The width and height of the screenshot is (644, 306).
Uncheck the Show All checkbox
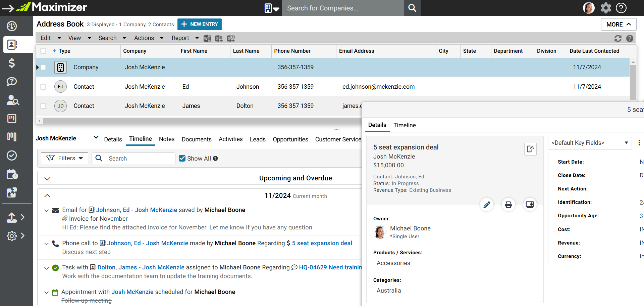click(x=182, y=158)
